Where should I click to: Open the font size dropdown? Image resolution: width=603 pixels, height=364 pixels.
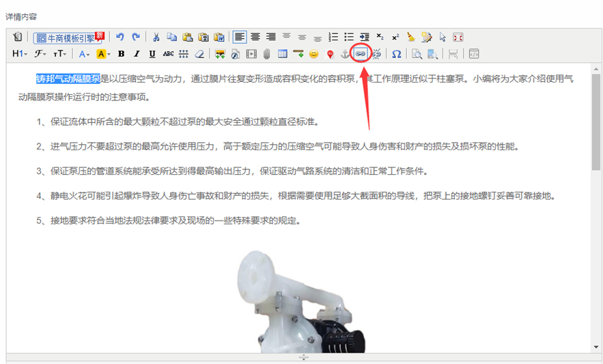[x=59, y=54]
